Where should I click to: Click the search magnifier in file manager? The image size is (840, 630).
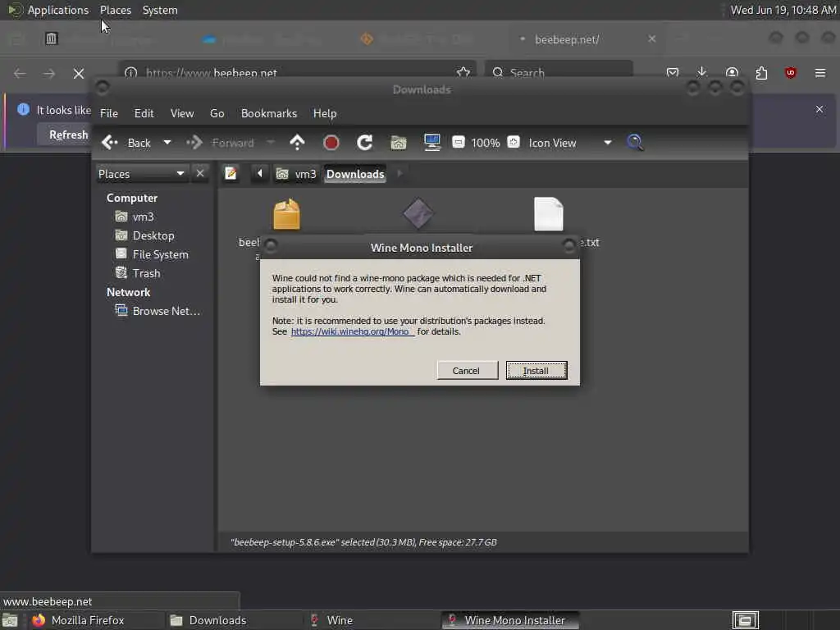point(635,143)
